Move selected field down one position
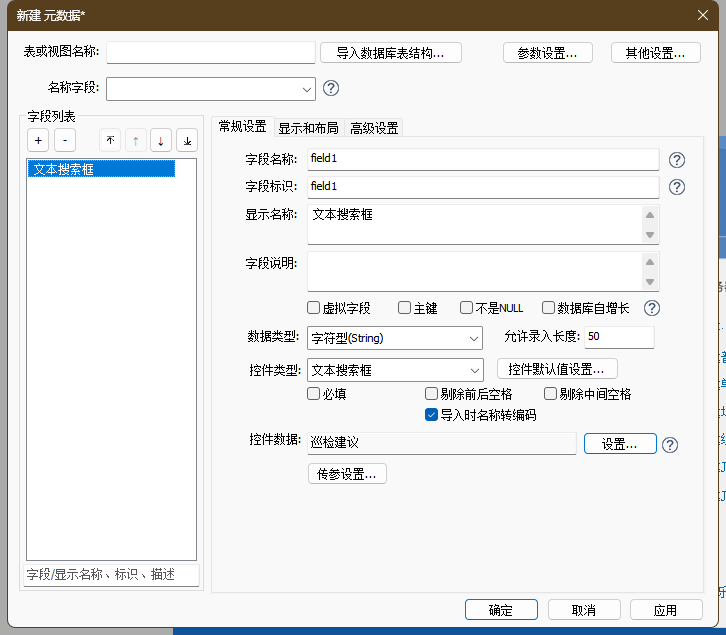The height and width of the screenshot is (635, 726). pos(161,141)
